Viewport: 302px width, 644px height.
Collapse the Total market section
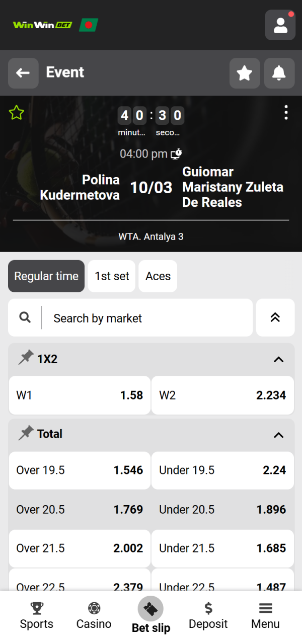click(278, 434)
